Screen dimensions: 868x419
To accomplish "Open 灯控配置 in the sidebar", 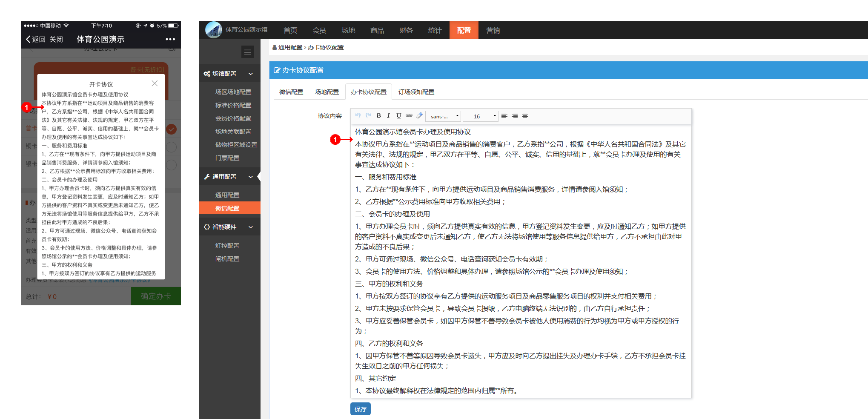I will coord(227,246).
